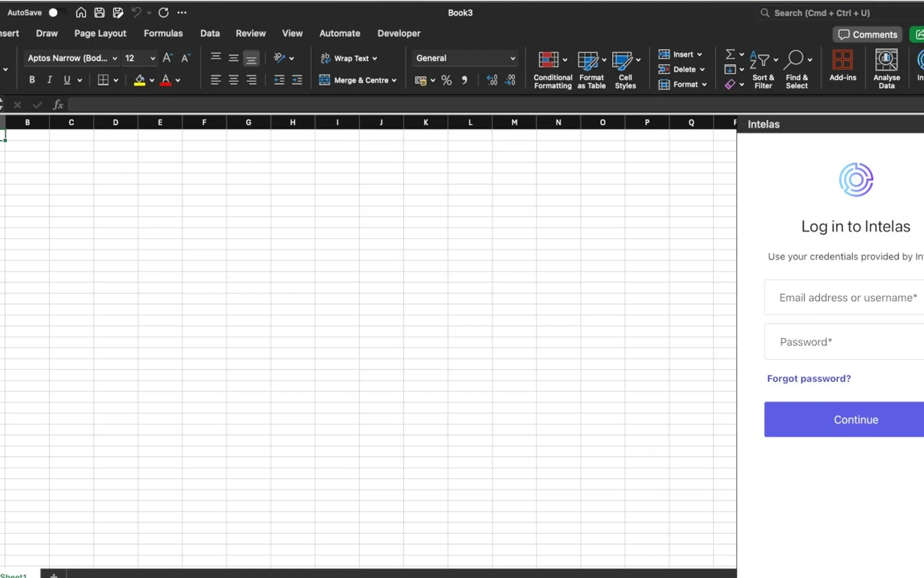Apply Comma style
This screenshot has width=924, height=578.
pos(464,80)
